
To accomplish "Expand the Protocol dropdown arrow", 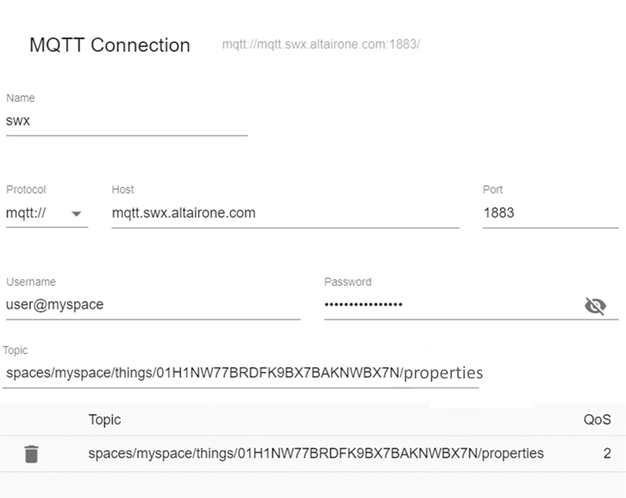I will pyautogui.click(x=76, y=213).
